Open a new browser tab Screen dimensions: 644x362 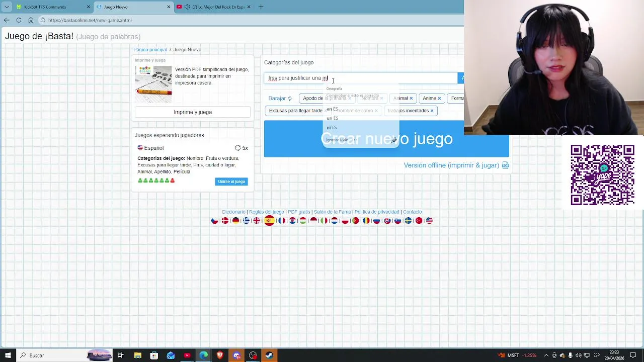pyautogui.click(x=261, y=7)
